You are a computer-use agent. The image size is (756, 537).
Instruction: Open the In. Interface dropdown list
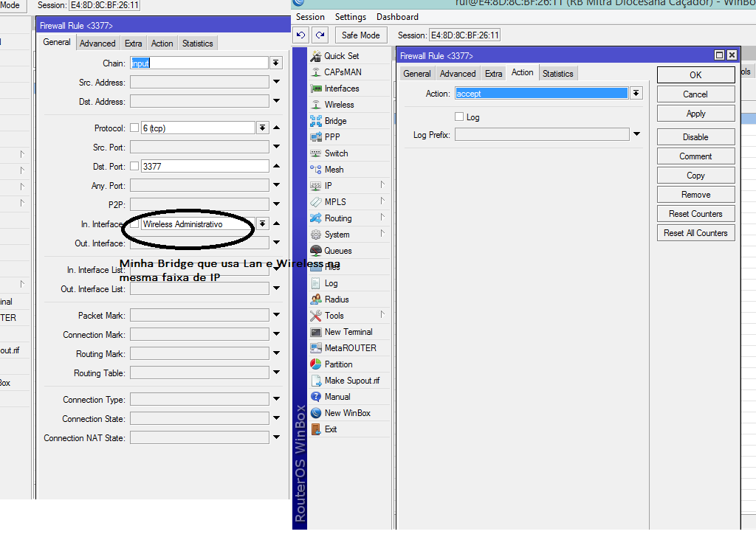click(x=262, y=224)
